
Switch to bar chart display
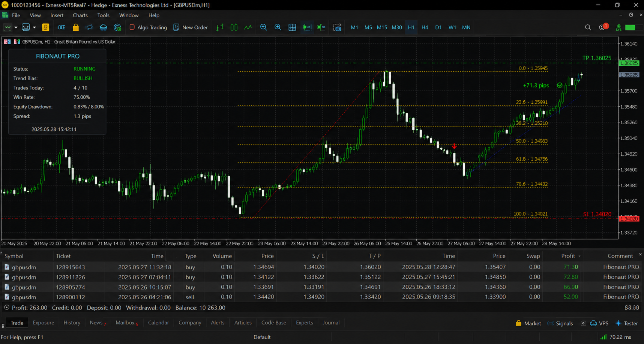pos(220,27)
